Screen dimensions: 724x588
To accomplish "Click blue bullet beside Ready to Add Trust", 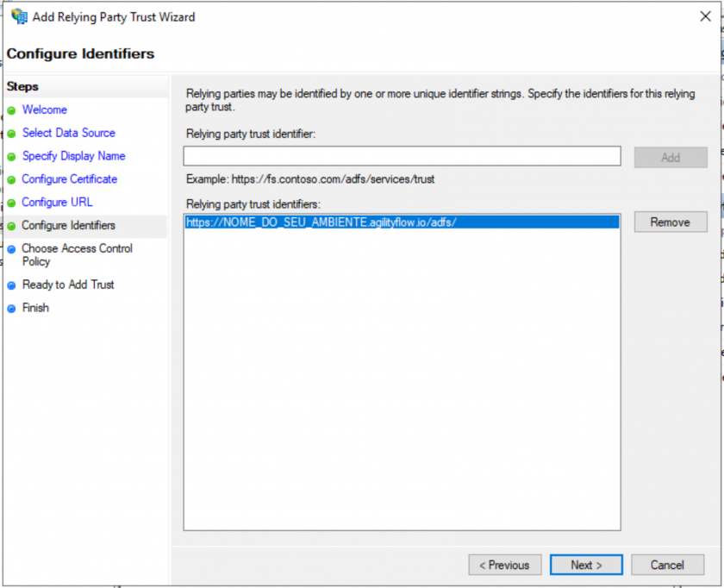I will (12, 285).
